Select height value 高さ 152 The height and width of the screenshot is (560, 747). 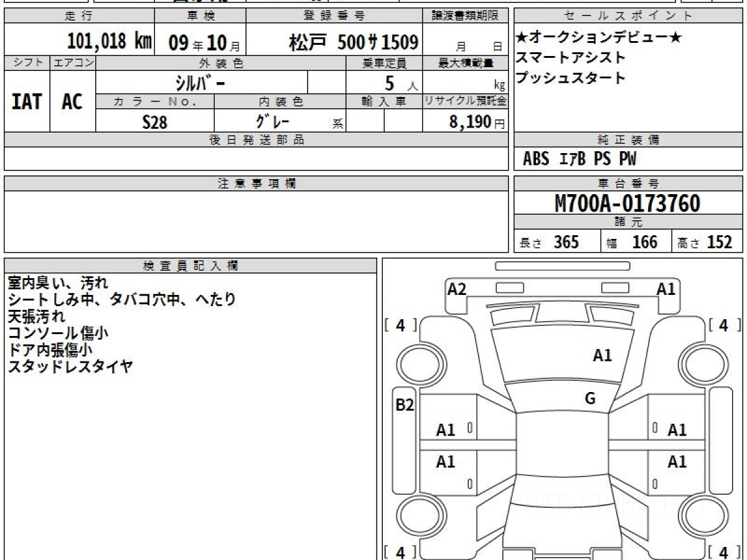tap(705, 242)
